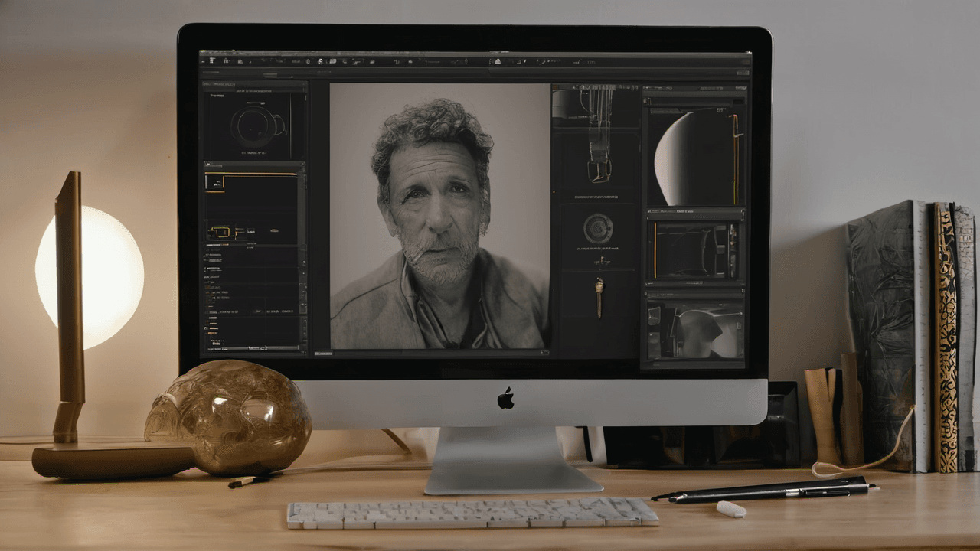Click the portrait photo in the main viewer

pyautogui.click(x=439, y=216)
